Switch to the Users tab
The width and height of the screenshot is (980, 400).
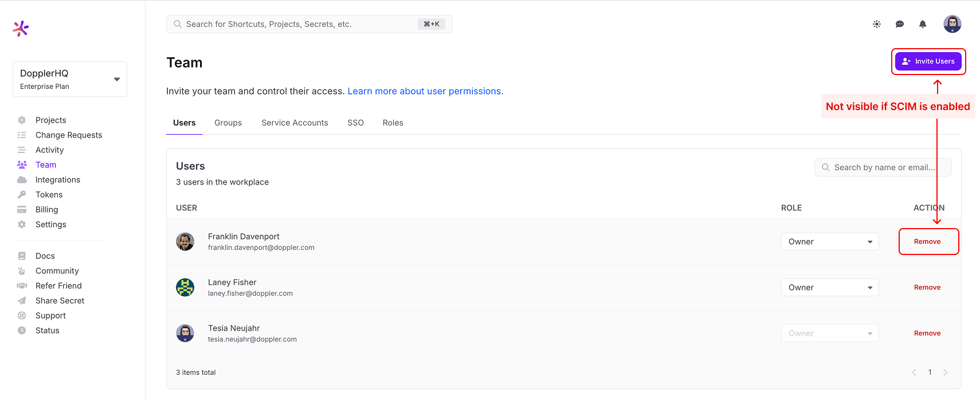tap(185, 123)
